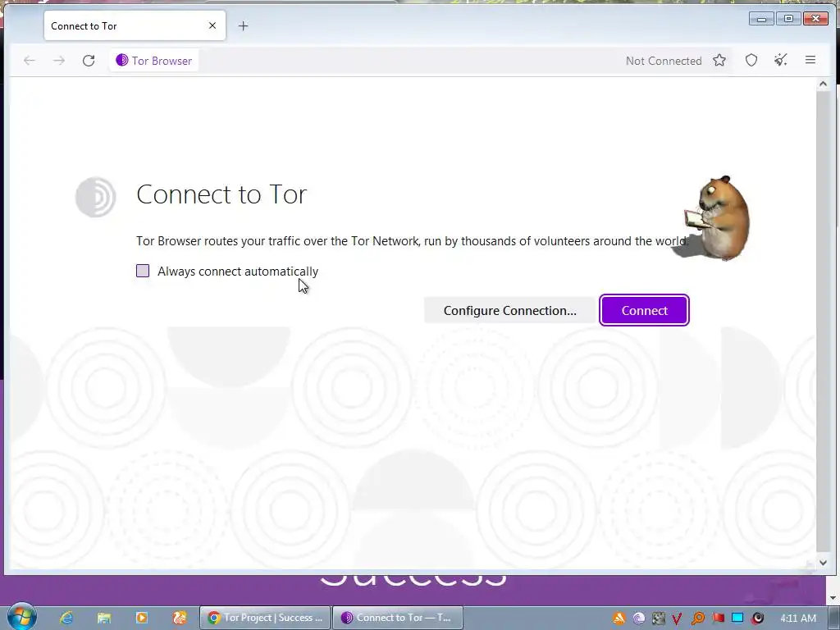Select the Connect to Tor tab
This screenshot has height=630, width=840.
point(135,25)
